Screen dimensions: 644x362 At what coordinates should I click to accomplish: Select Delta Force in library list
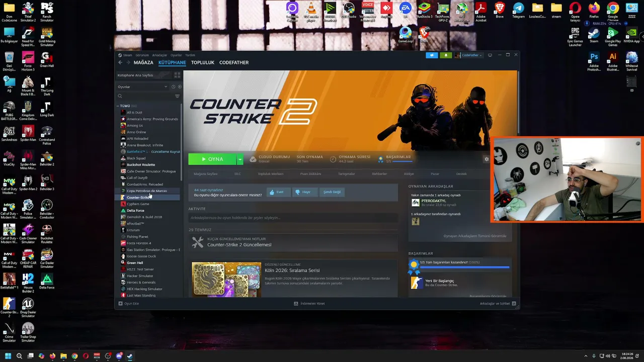pos(135,211)
